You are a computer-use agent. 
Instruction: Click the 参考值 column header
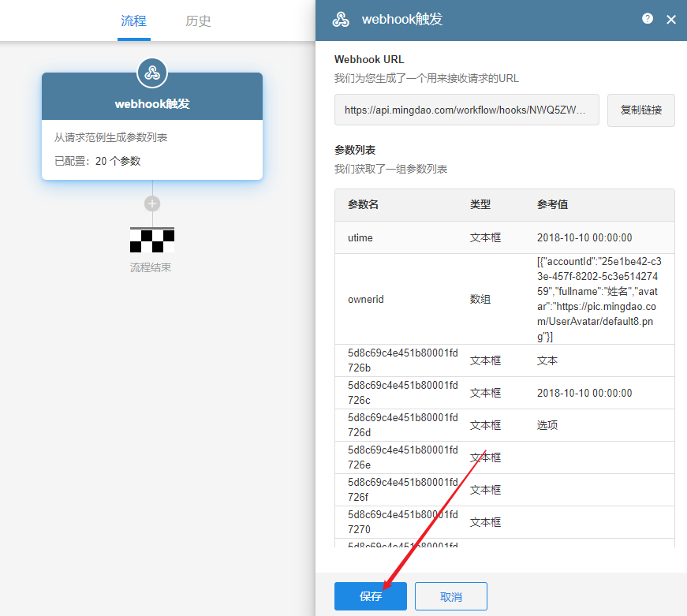coord(552,204)
